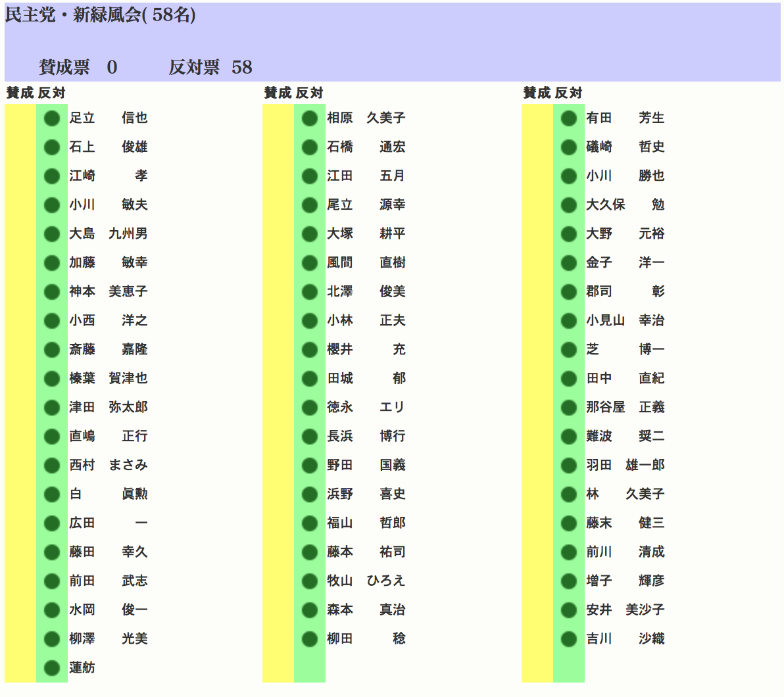Viewport: 784px width, 697px height.
Task: Click the green dot for 有田 芳生
Action: [x=569, y=118]
